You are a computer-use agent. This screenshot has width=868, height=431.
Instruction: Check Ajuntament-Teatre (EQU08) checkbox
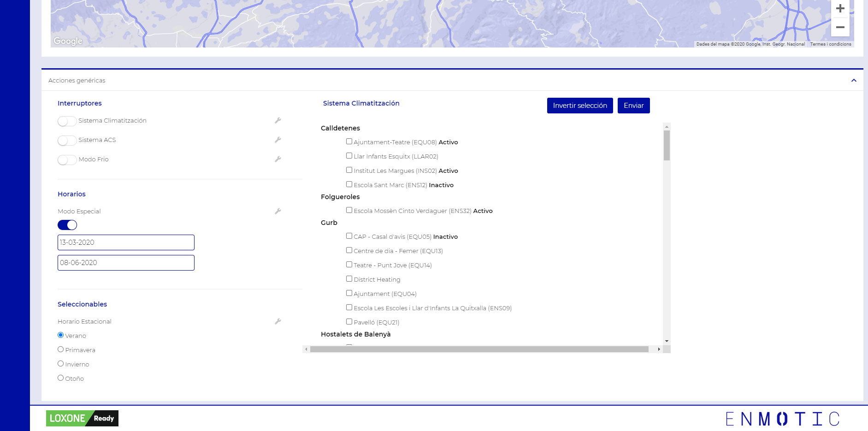point(349,142)
